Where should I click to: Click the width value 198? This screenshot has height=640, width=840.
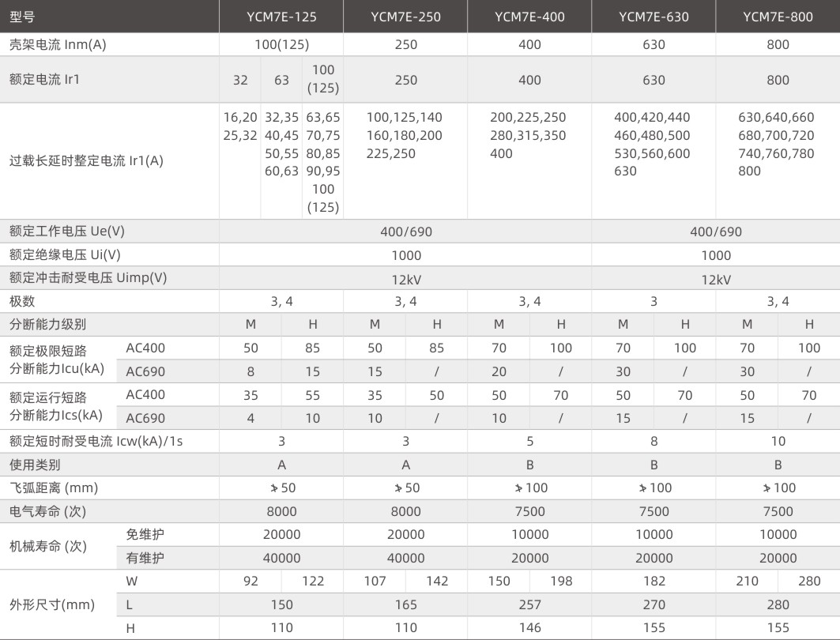[561, 581]
